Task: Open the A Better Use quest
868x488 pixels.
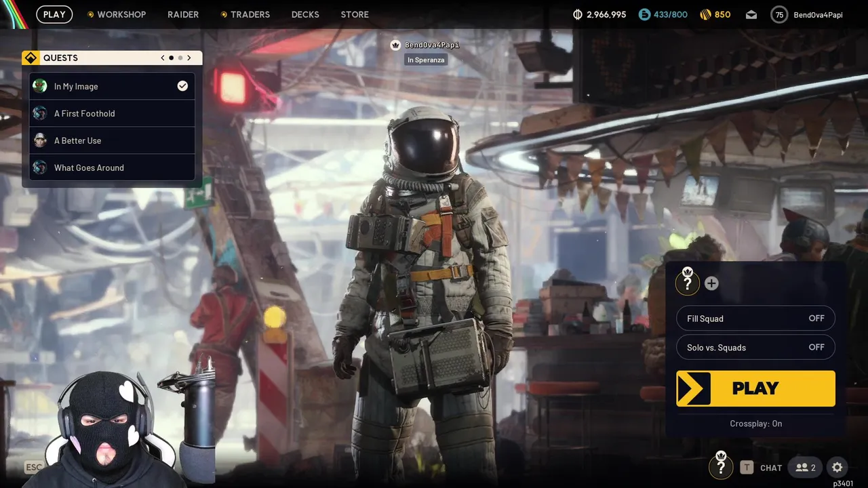Action: pyautogui.click(x=112, y=140)
